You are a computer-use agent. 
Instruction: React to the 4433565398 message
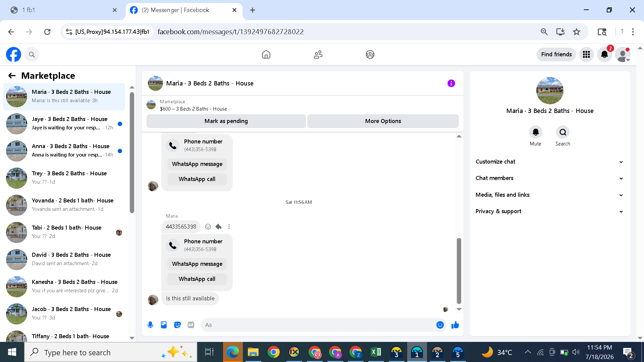[208, 227]
